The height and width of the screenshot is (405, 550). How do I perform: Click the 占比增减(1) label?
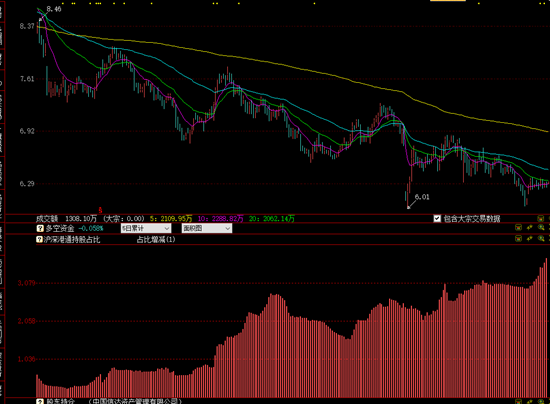click(156, 239)
